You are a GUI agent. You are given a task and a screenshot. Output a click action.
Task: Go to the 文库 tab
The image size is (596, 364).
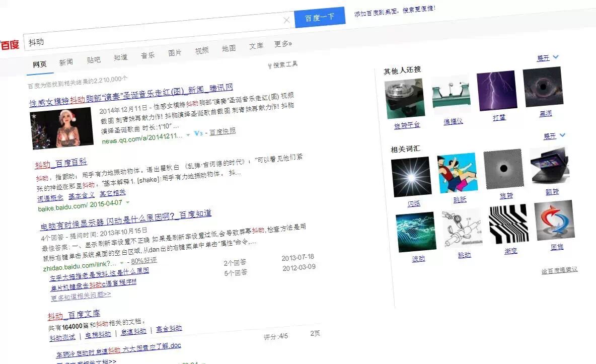pyautogui.click(x=256, y=46)
